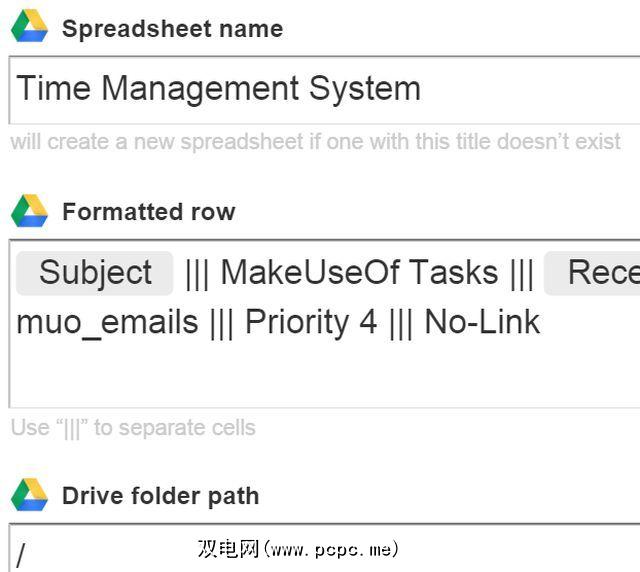This screenshot has width=640, height=572.
Task: Click the new spreadsheet hint text
Action: 316,141
